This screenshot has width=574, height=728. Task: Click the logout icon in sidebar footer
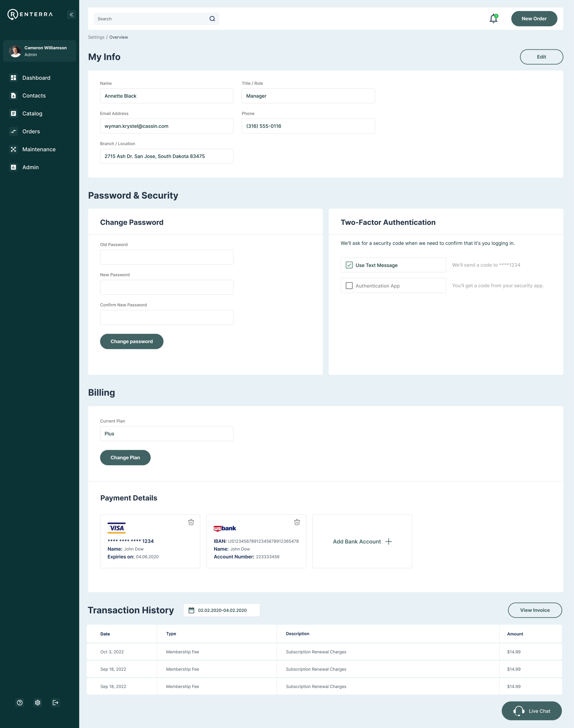point(55,703)
